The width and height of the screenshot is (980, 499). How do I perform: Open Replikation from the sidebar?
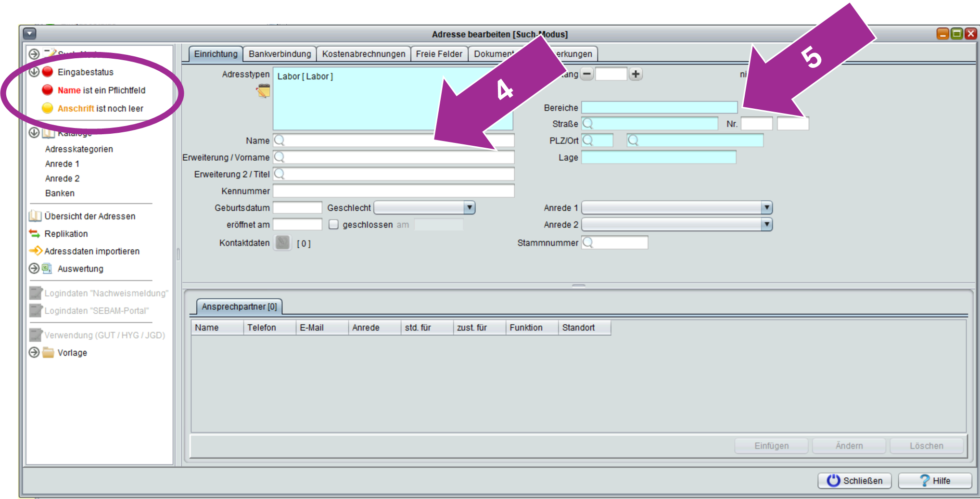(66, 234)
